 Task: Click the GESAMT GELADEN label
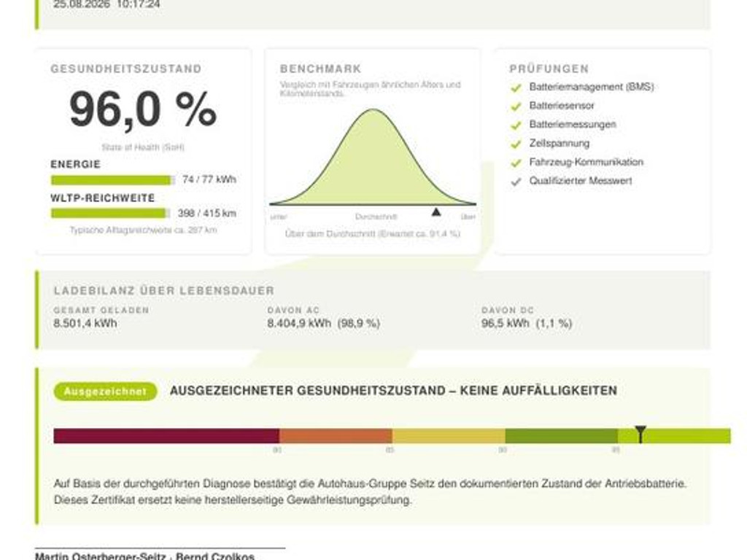coord(101,311)
